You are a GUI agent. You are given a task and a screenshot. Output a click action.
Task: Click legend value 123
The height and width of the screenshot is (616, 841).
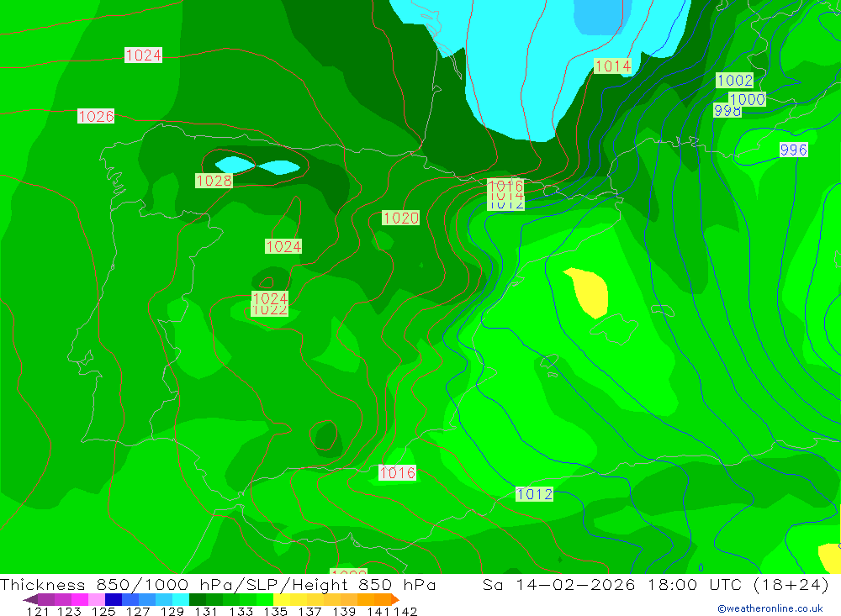tap(69, 611)
